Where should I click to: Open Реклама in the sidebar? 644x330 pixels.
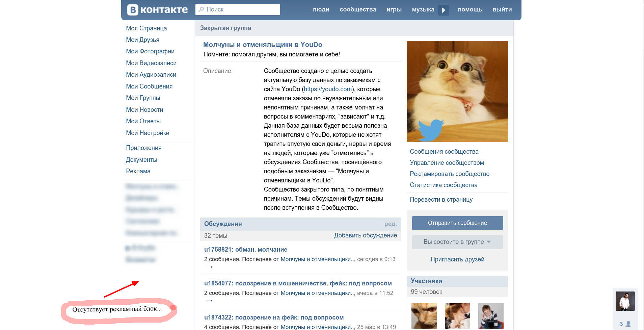pyautogui.click(x=138, y=171)
